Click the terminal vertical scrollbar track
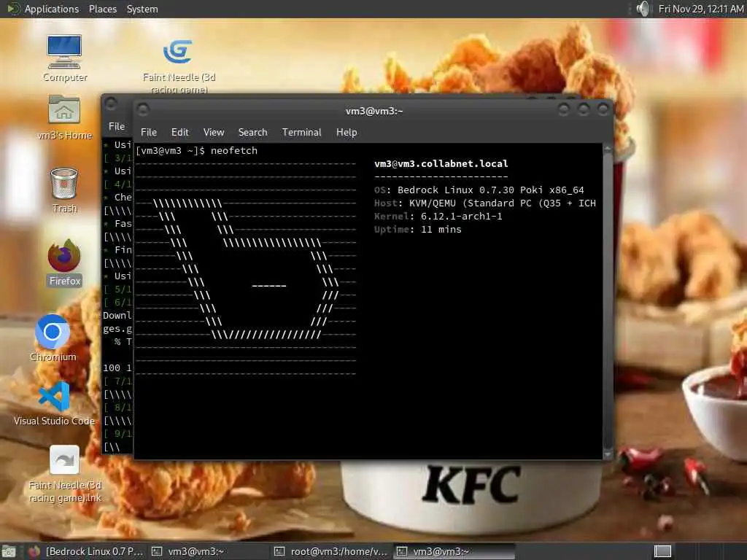Image resolution: width=747 pixels, height=560 pixels. point(608,301)
